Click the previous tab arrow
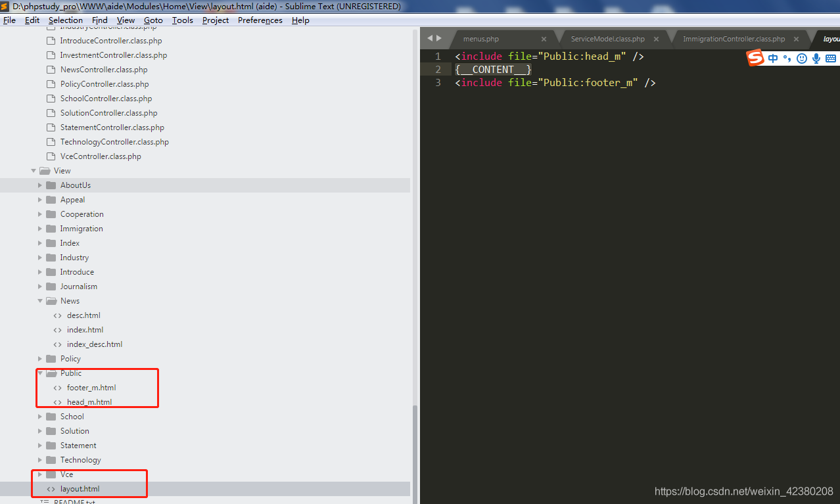The image size is (840, 504). (x=431, y=38)
